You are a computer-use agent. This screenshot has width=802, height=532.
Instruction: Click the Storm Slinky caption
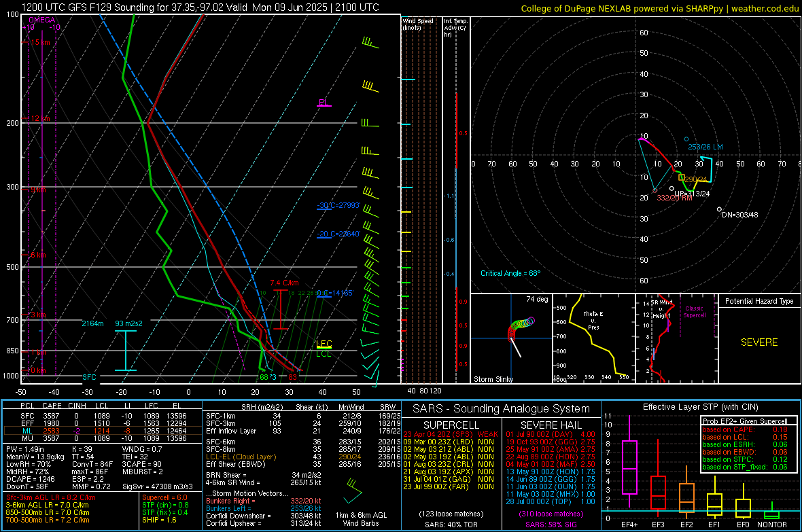(x=493, y=379)
